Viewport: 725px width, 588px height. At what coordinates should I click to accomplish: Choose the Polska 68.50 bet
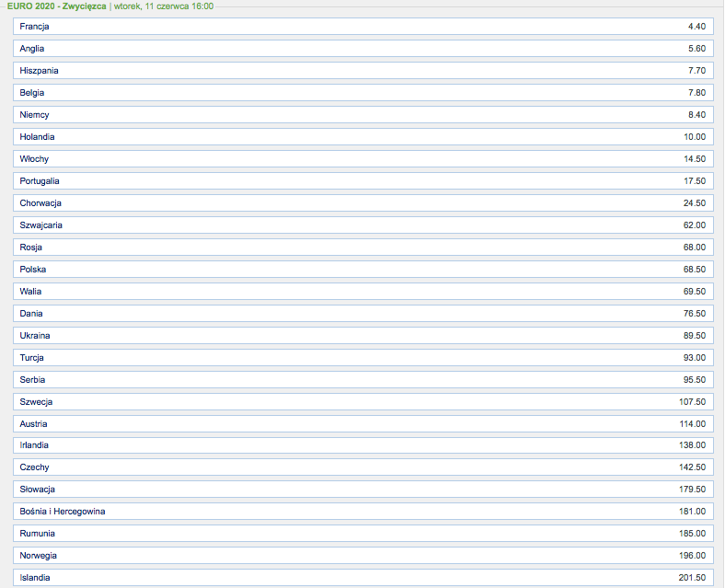pyautogui.click(x=362, y=270)
